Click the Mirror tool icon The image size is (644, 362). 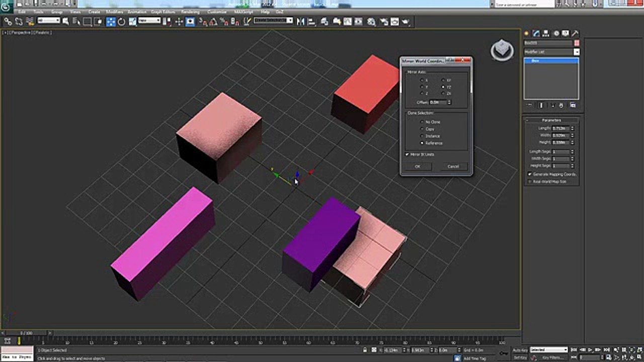tap(301, 22)
